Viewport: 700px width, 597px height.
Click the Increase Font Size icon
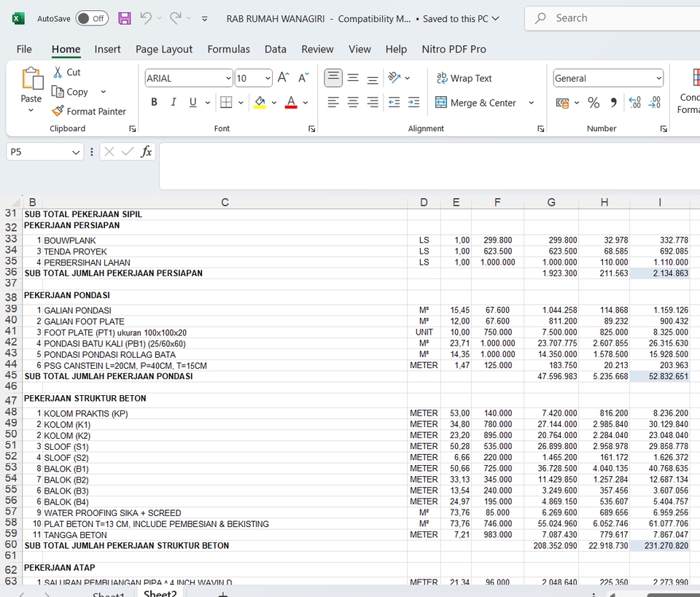click(284, 78)
